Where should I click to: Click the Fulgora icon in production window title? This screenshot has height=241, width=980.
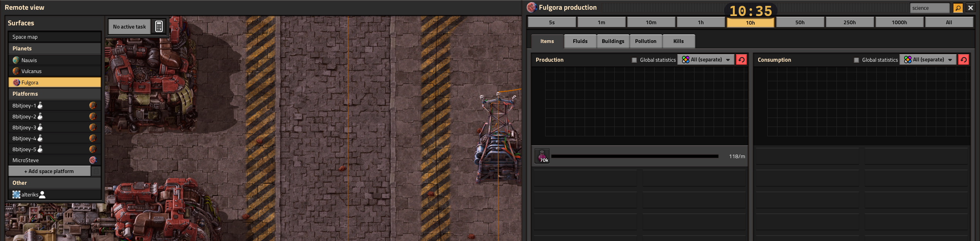(531, 7)
